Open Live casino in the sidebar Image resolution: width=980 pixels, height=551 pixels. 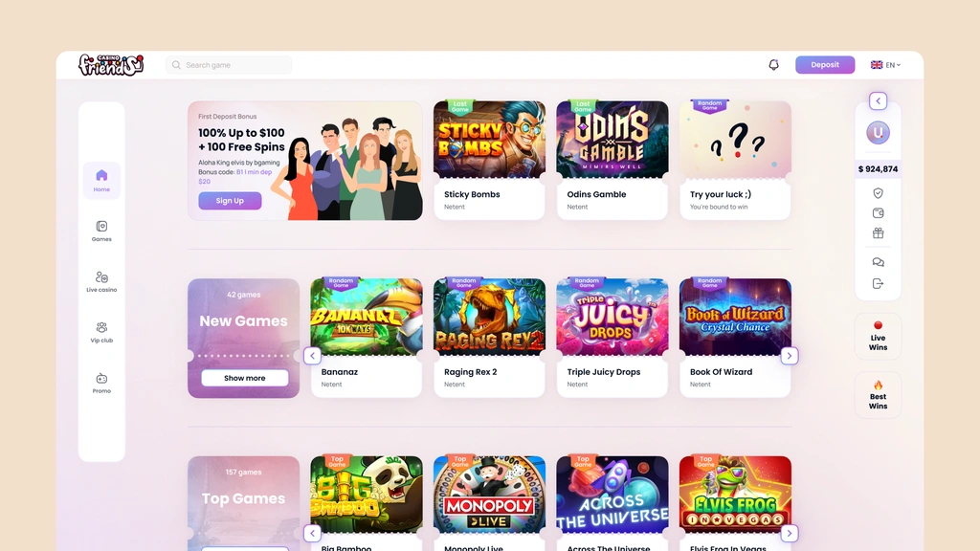[101, 282]
